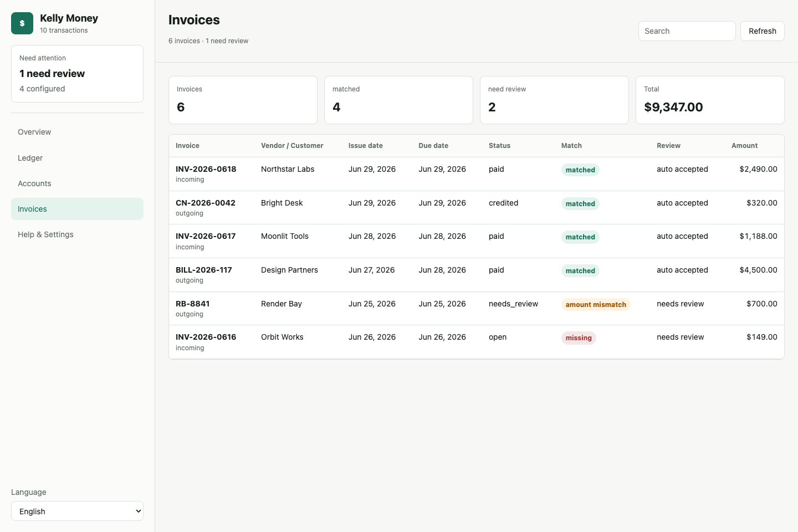Click the 10 transactions subtitle
This screenshot has height=532, width=798.
(64, 30)
